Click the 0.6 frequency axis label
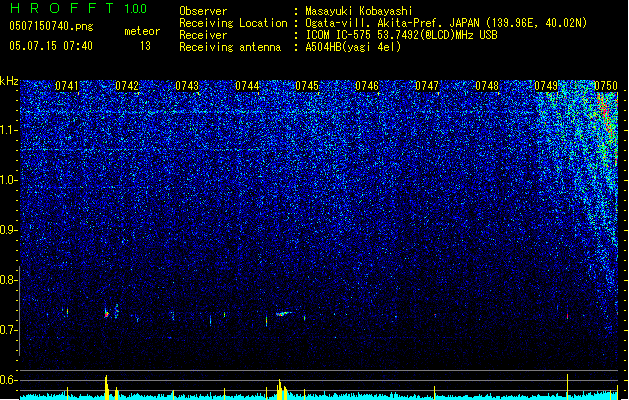629x400 pixels. tap(8, 380)
